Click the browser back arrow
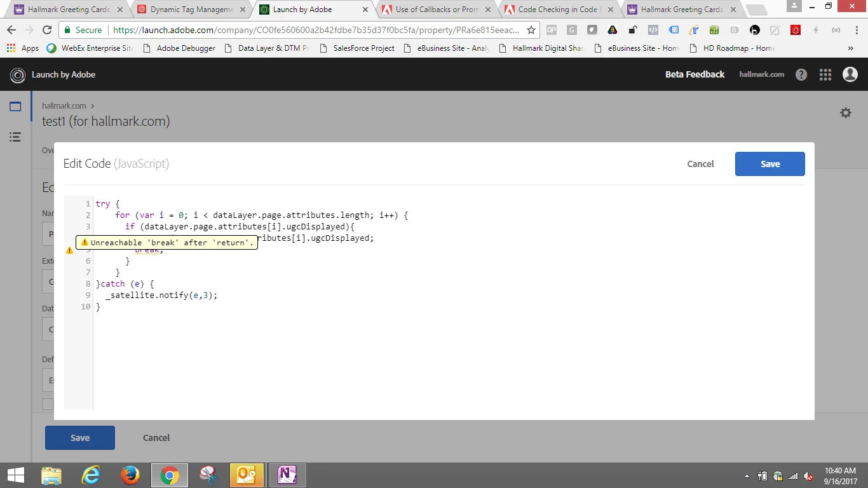The image size is (868, 488). click(11, 30)
